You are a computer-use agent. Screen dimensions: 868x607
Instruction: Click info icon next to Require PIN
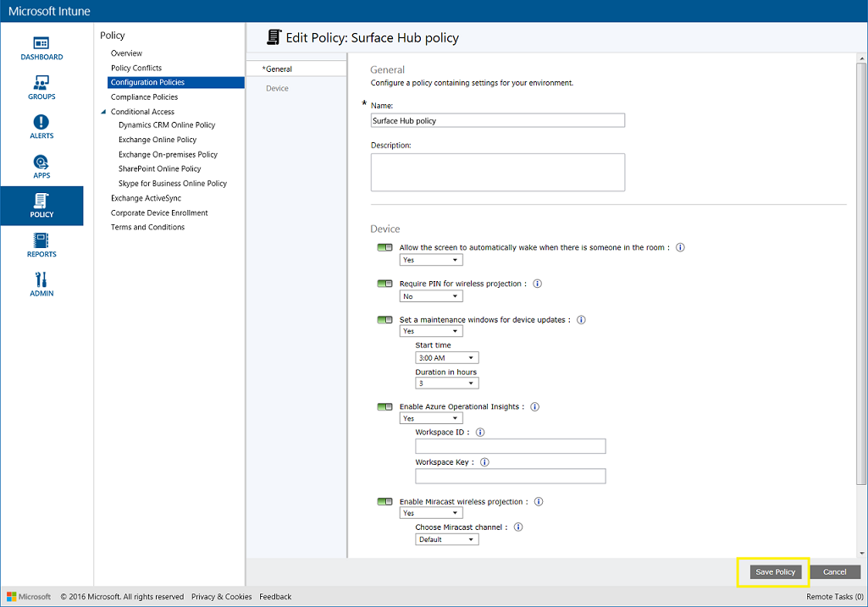click(x=537, y=284)
